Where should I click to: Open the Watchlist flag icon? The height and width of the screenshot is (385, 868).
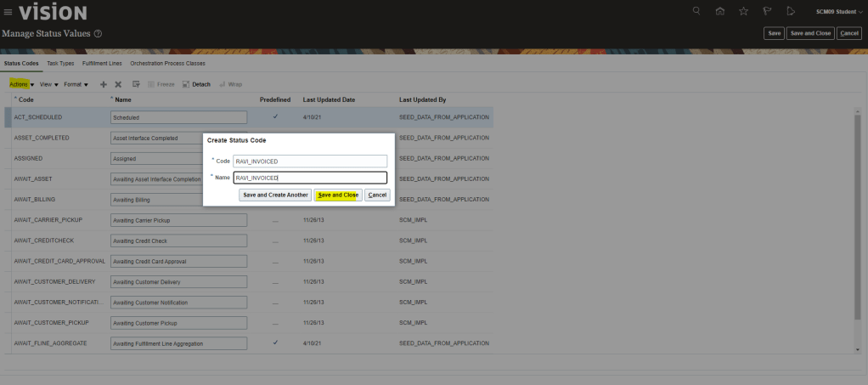[x=767, y=11]
